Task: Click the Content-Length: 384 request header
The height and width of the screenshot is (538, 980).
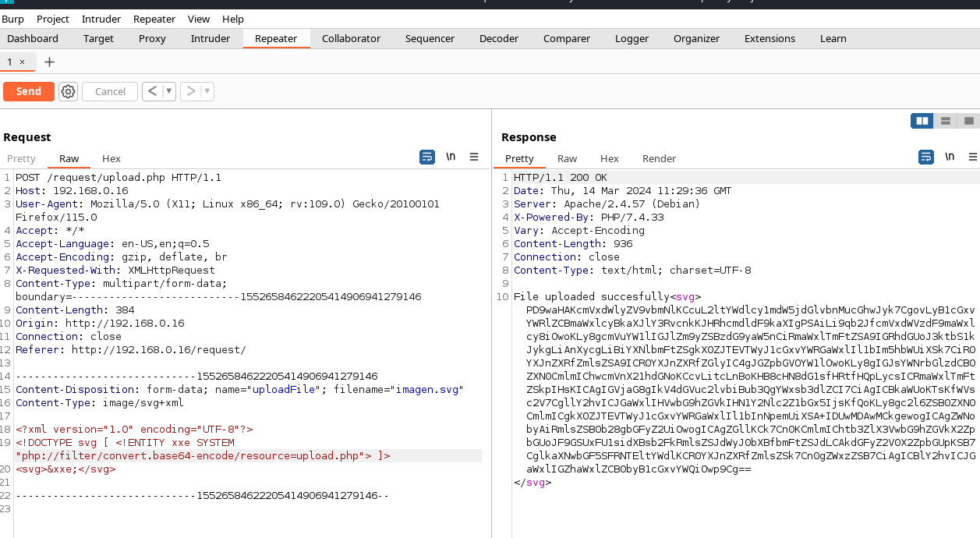Action: point(75,310)
